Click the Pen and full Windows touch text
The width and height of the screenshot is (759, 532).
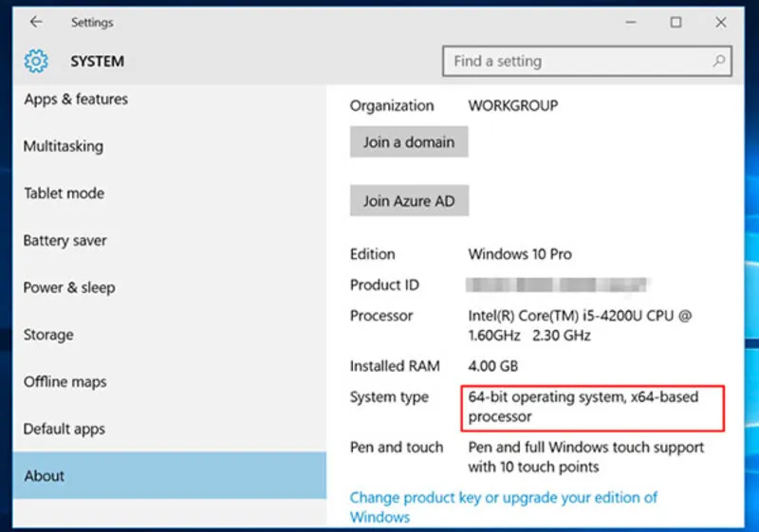coord(585,457)
